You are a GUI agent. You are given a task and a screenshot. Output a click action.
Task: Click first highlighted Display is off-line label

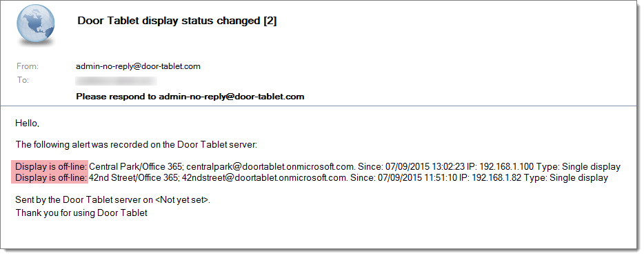coord(50,166)
